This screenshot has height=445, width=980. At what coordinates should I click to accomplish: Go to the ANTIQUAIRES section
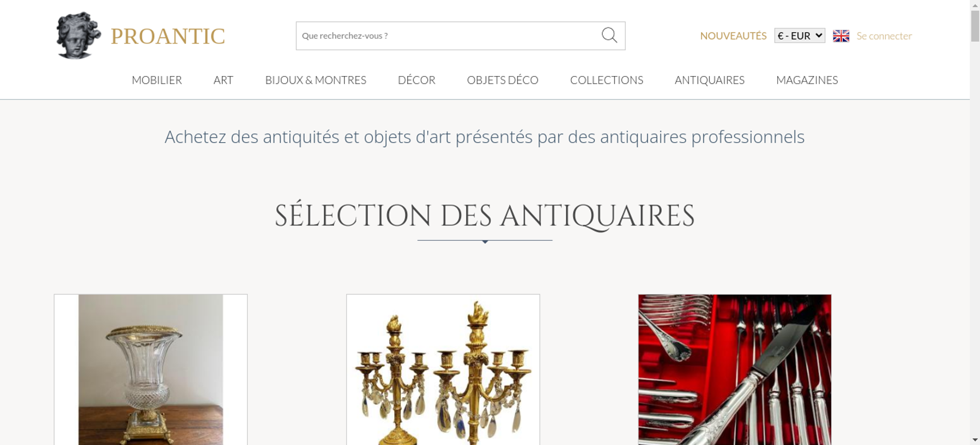click(710, 80)
